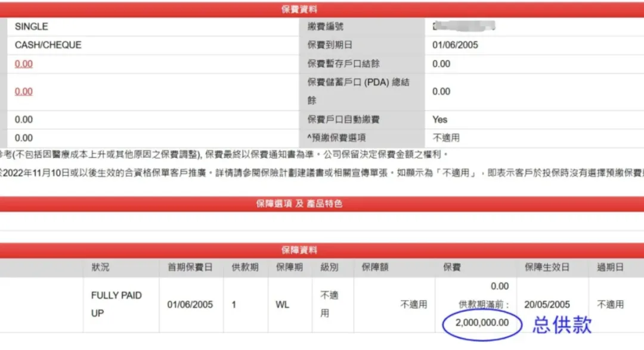Click the Yes value for 保費戶口自動繳費
The height and width of the screenshot is (350, 644).
click(439, 119)
